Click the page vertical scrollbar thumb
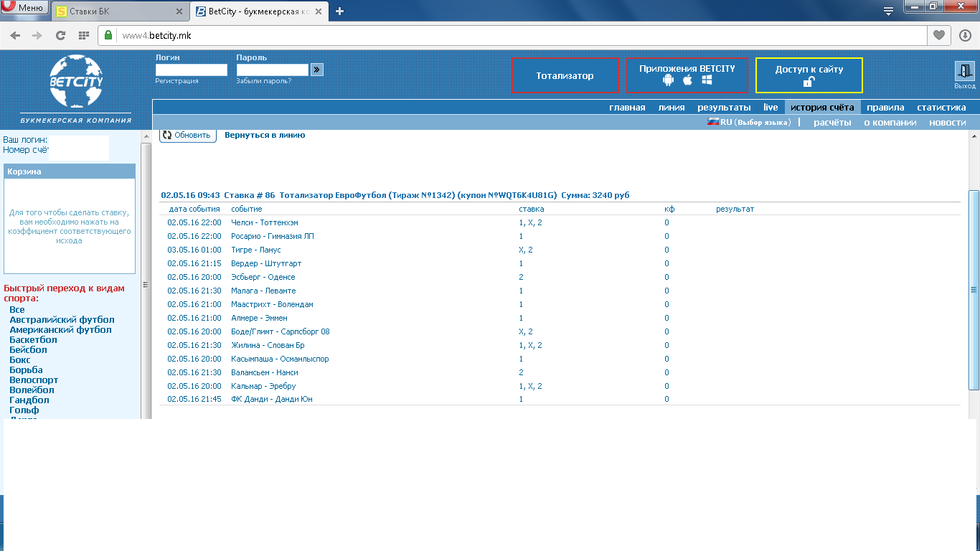The width and height of the screenshot is (980, 551). tap(974, 290)
